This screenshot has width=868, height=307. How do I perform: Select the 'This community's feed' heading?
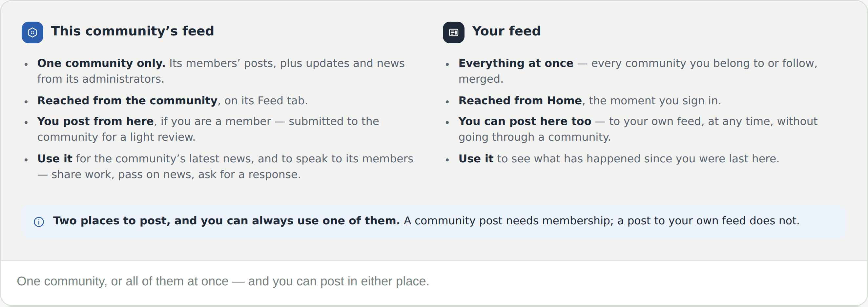pos(133,31)
